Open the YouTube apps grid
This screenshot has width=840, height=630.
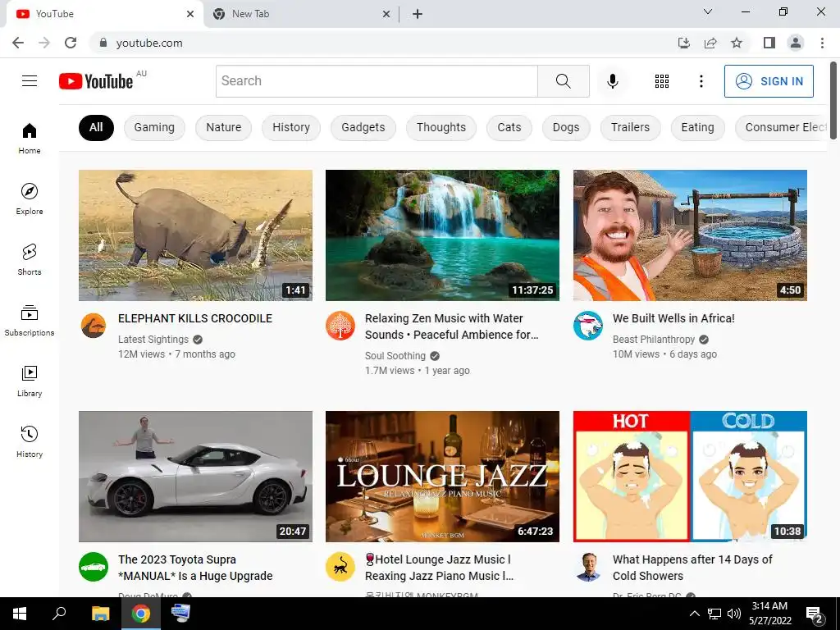pos(662,81)
